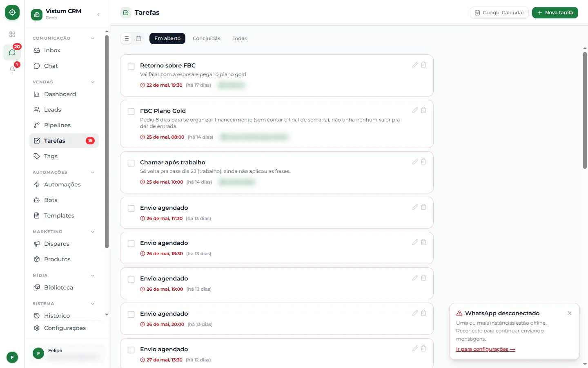Check Envio agendado 26 de mai 19:00
The image size is (588, 368).
coord(131,279)
